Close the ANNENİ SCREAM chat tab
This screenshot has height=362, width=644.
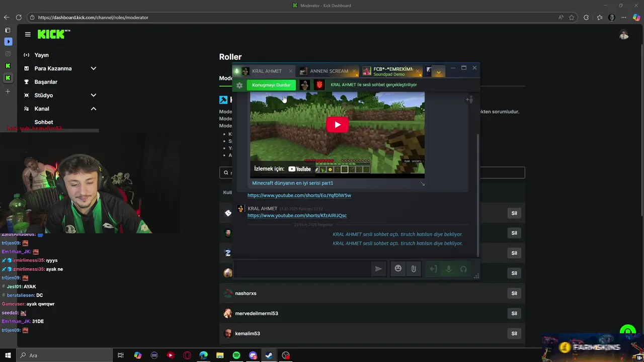[x=354, y=71]
